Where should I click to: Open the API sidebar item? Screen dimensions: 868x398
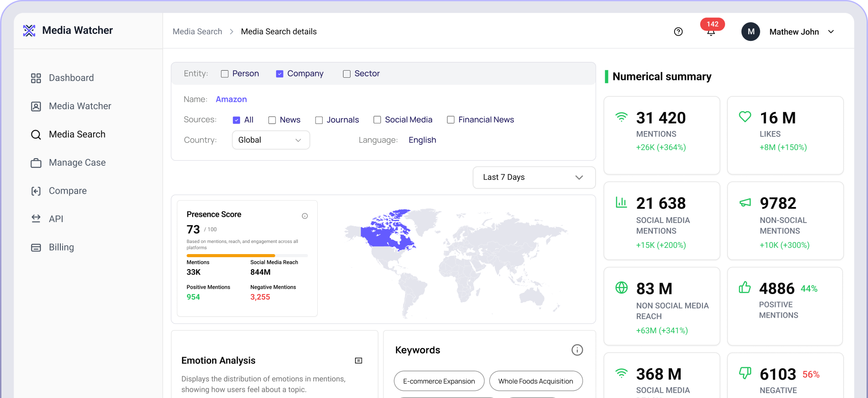tap(56, 219)
